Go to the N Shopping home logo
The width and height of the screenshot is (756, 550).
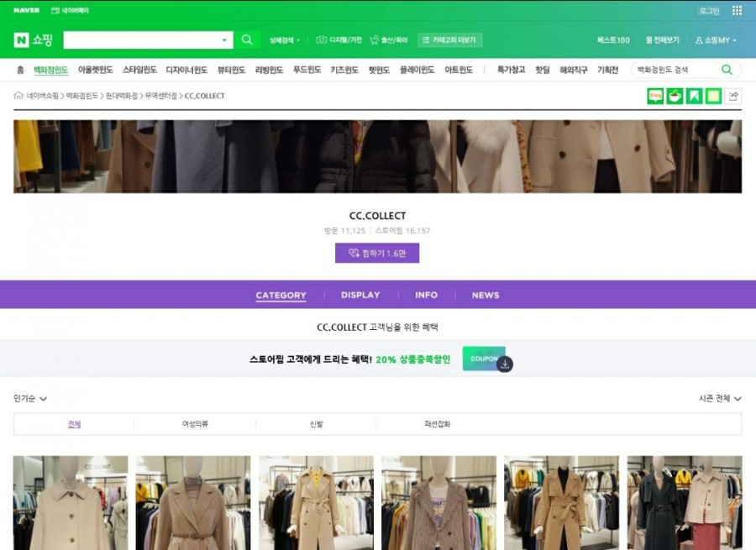(x=33, y=39)
